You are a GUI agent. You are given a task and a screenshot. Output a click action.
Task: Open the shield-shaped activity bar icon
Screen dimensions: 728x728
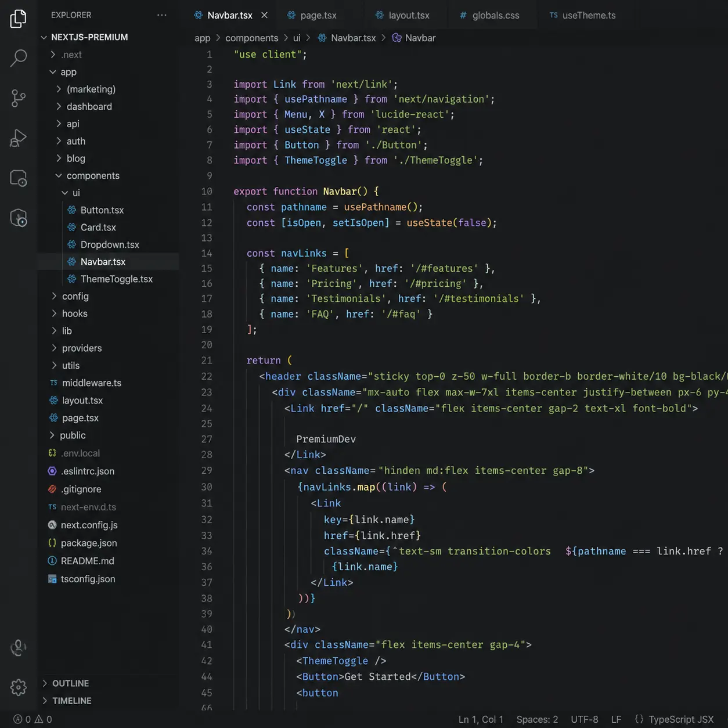coord(19,218)
